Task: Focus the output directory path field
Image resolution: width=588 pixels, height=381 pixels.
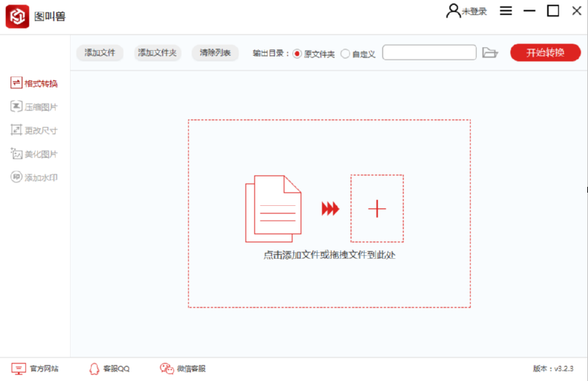Action: 429,52
